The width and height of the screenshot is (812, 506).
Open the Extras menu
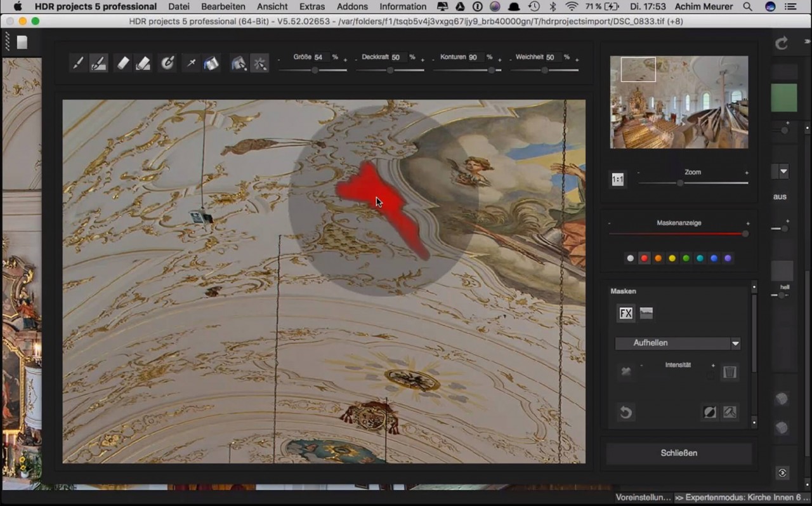point(311,6)
